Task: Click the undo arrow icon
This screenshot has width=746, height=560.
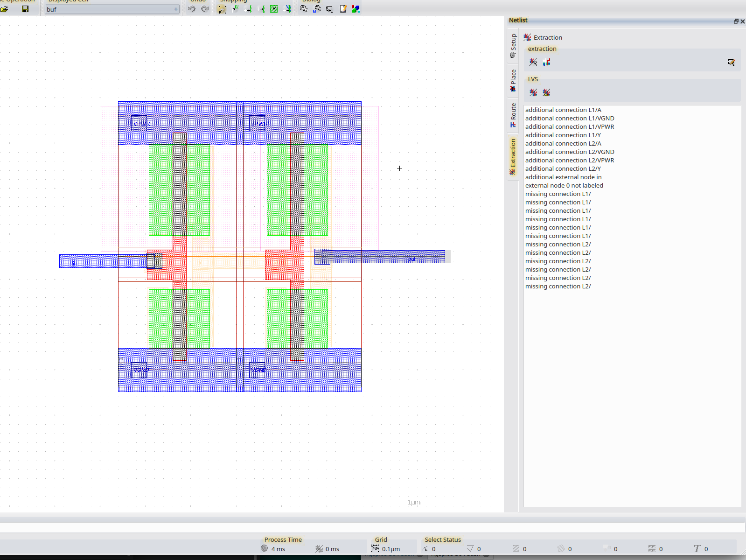Action: tap(191, 9)
